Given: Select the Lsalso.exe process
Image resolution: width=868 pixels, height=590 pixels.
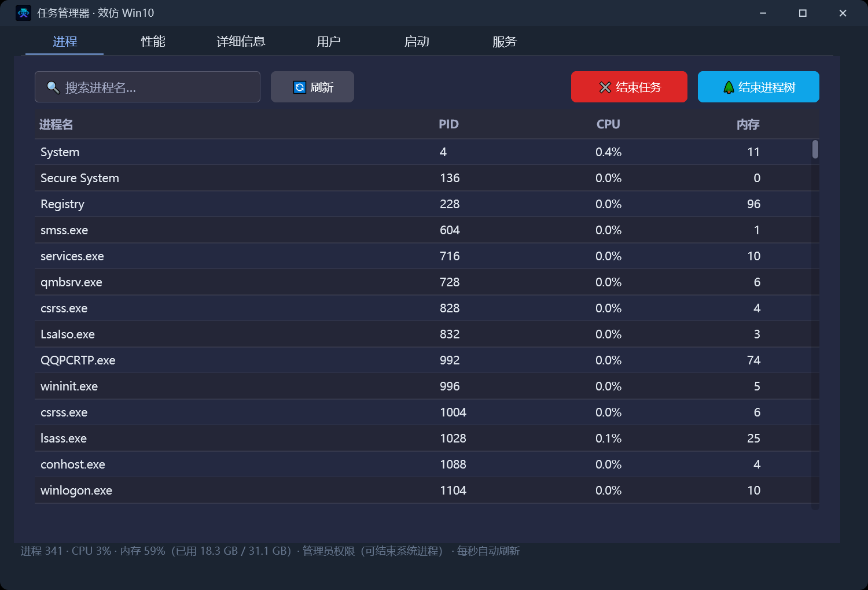Looking at the screenshot, I should pyautogui.click(x=427, y=334).
